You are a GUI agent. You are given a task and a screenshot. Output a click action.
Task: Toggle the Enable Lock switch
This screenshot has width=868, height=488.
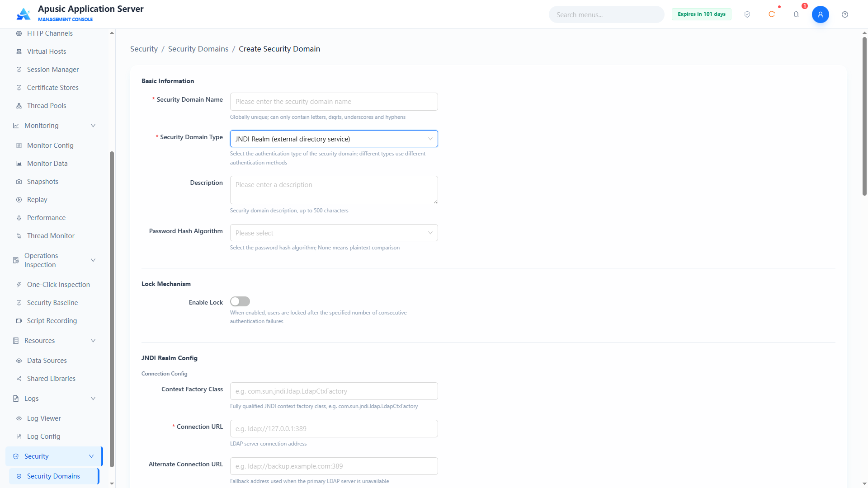(x=240, y=301)
